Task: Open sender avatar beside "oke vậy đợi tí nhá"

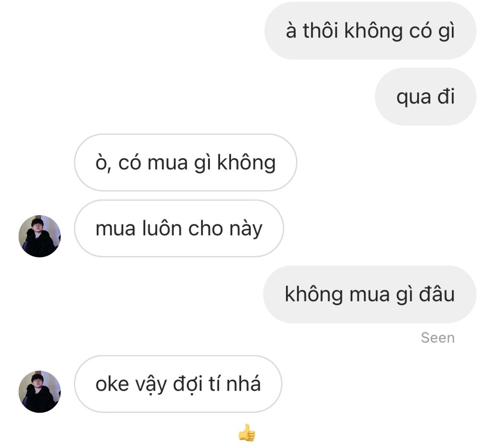Action: [39, 391]
